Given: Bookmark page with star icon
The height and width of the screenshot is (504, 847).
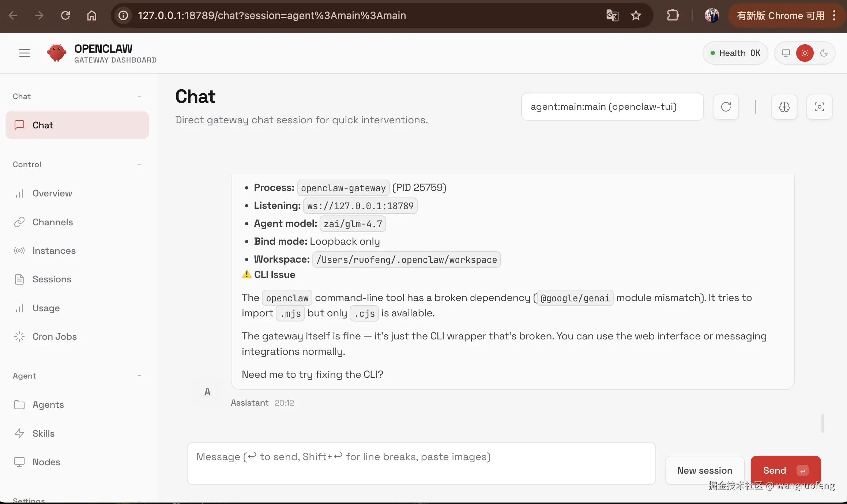Looking at the screenshot, I should click(x=636, y=15).
